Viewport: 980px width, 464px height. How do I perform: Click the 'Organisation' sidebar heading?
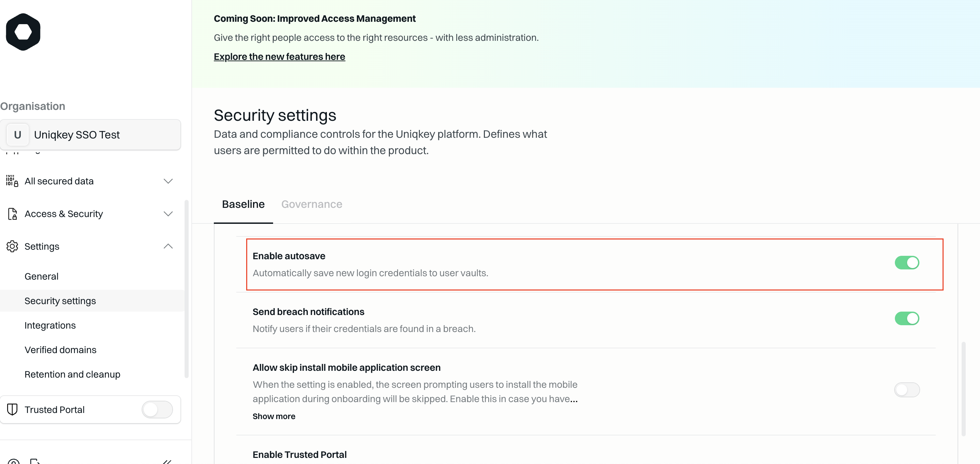33,106
